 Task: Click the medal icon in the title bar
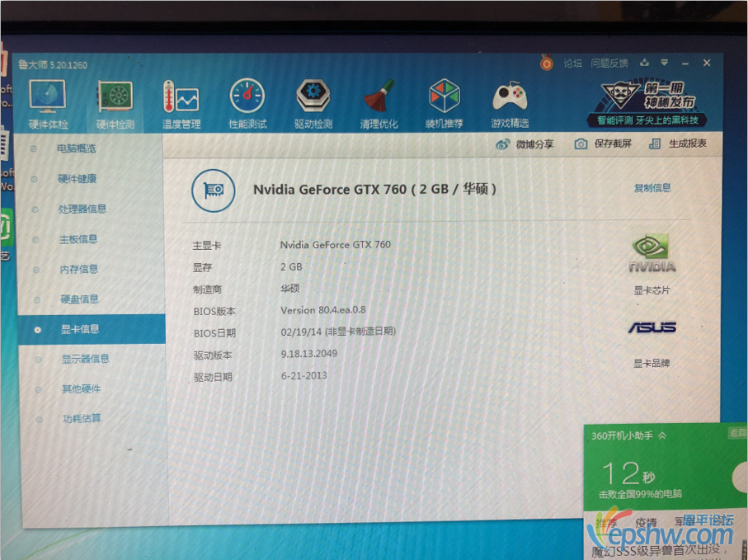click(547, 63)
